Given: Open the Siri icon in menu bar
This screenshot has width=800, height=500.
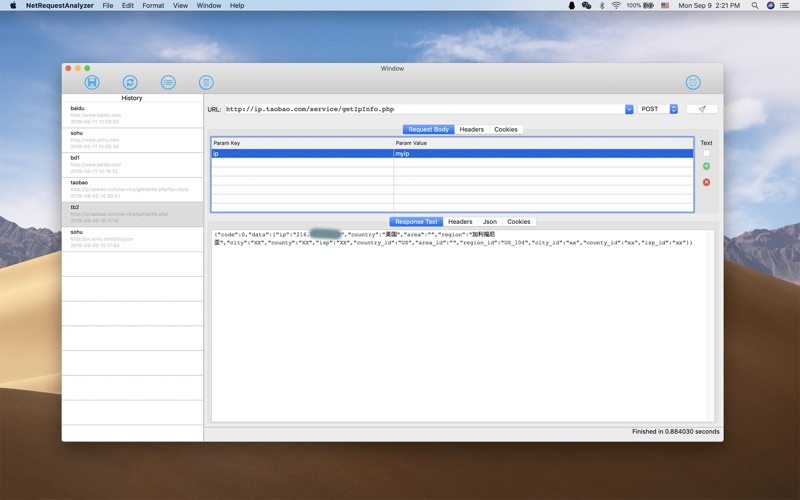Looking at the screenshot, I should click(770, 6).
